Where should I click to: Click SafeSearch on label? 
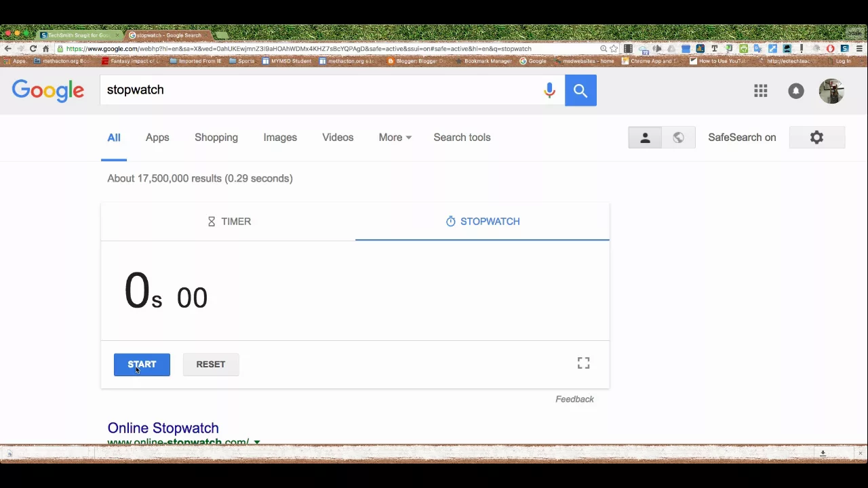coord(742,138)
